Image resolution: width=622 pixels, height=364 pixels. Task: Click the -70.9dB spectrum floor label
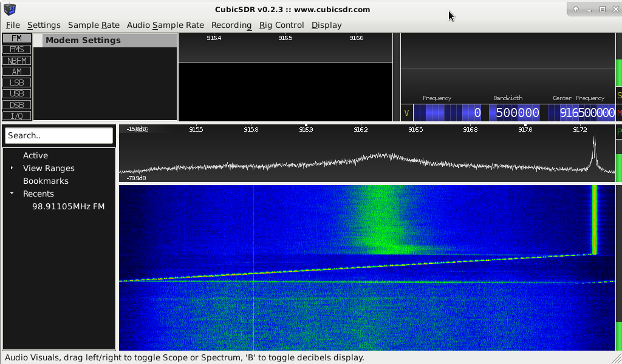[x=137, y=178]
